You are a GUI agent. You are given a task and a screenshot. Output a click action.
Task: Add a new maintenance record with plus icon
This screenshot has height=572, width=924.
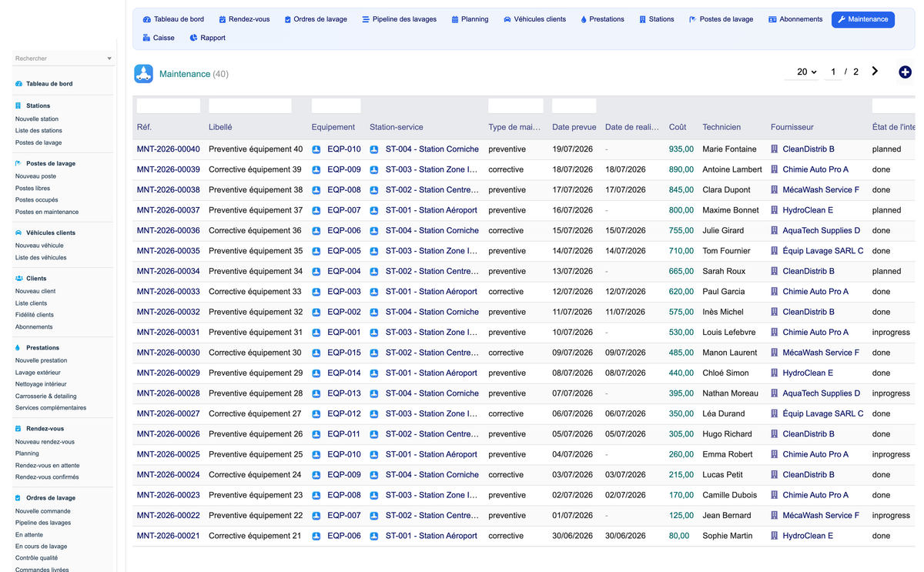click(905, 72)
